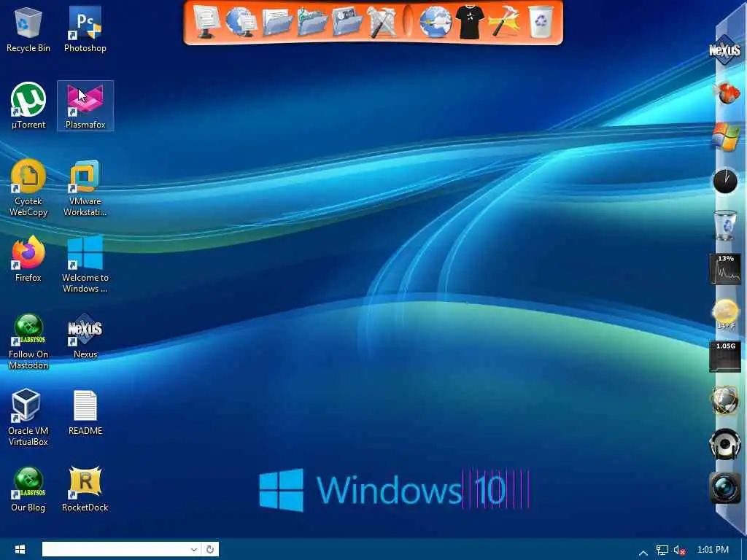Open the Oracle VM VirtualBox shortcut
Viewport: 747px width, 560px height.
pyautogui.click(x=28, y=417)
